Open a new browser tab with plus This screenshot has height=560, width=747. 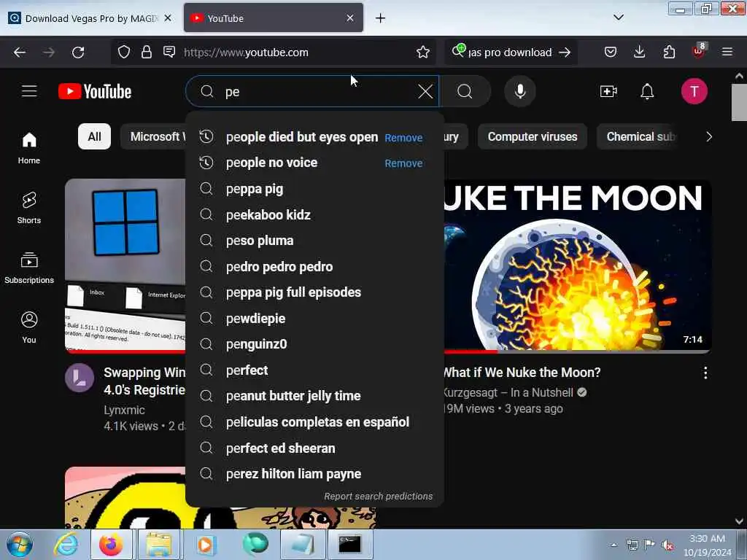point(380,18)
